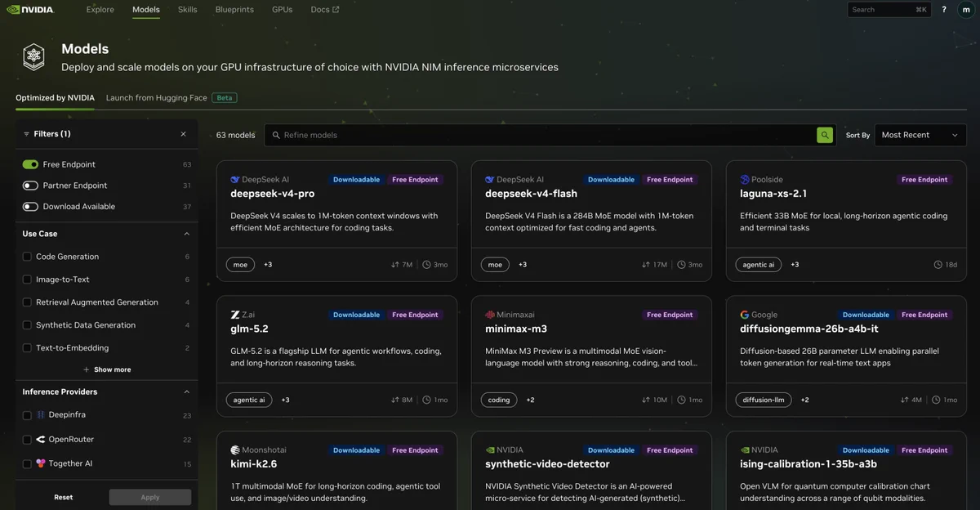Check the Code Generation checkbox
Viewport: 980px width, 510px height.
tap(28, 257)
